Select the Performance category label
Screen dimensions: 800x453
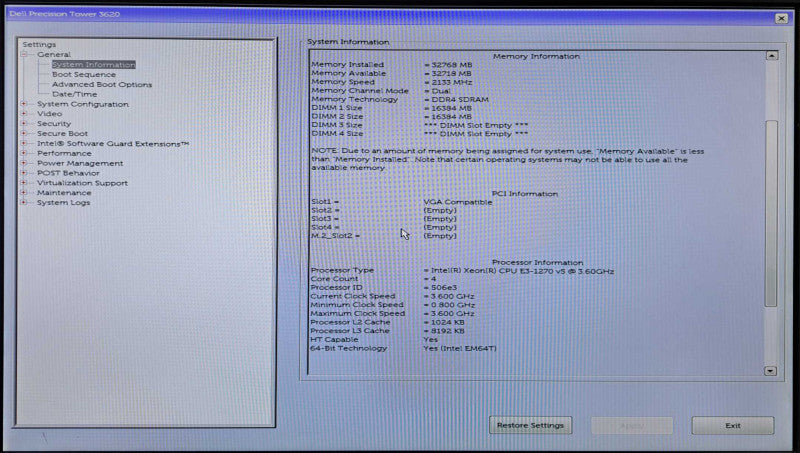tap(64, 153)
